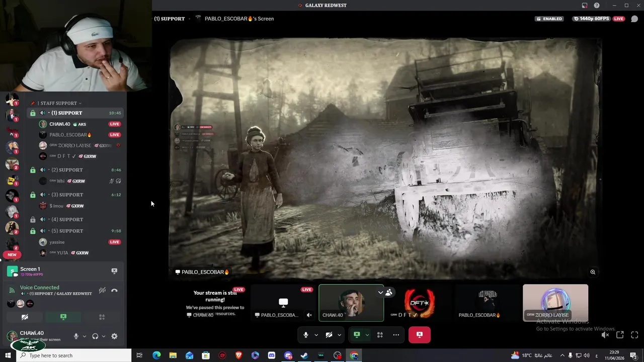Open Help in the title bar
This screenshot has height=362, width=644.
tap(597, 6)
